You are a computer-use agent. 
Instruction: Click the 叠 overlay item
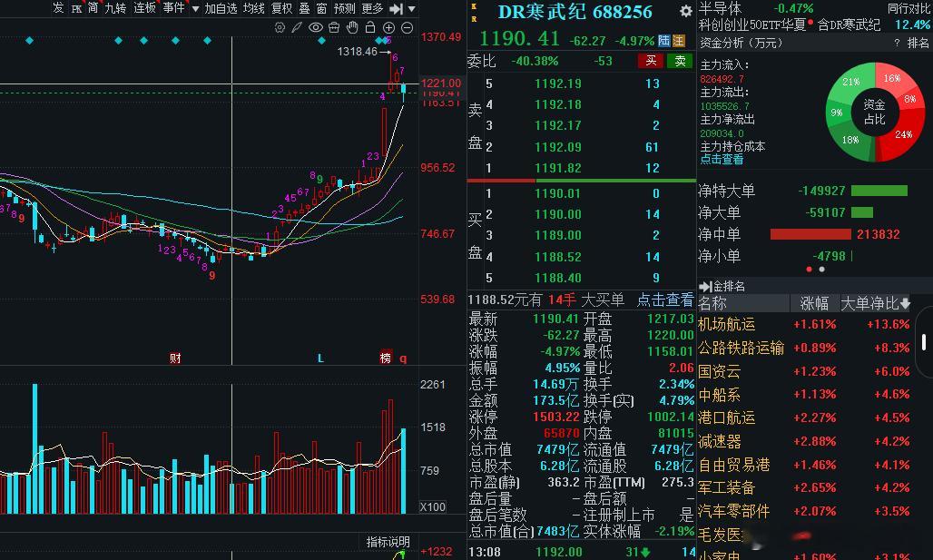[x=305, y=8]
